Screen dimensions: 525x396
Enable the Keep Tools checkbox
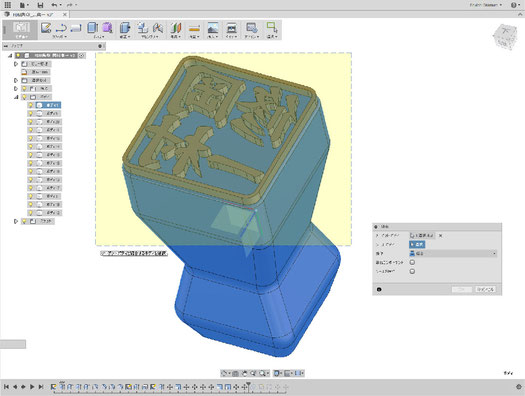pos(412,271)
